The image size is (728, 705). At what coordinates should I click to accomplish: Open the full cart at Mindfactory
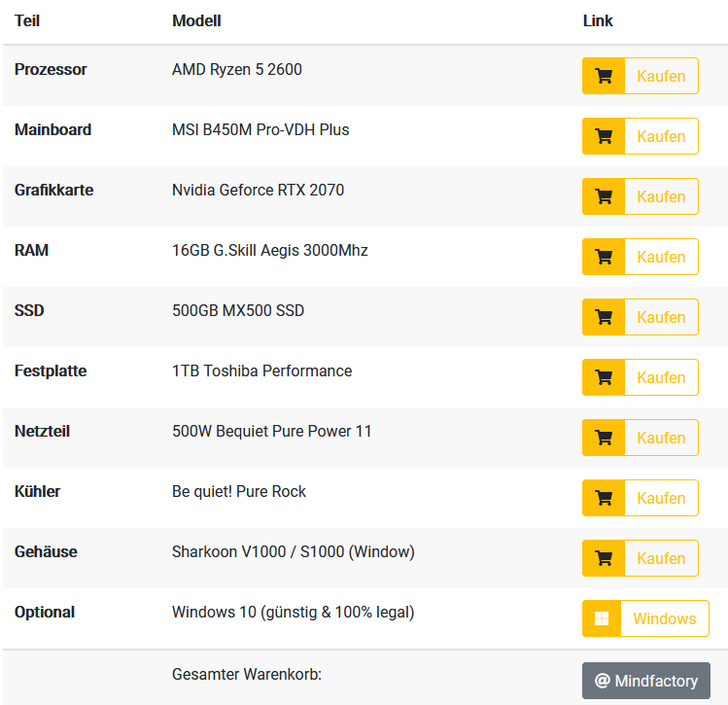[646, 681]
